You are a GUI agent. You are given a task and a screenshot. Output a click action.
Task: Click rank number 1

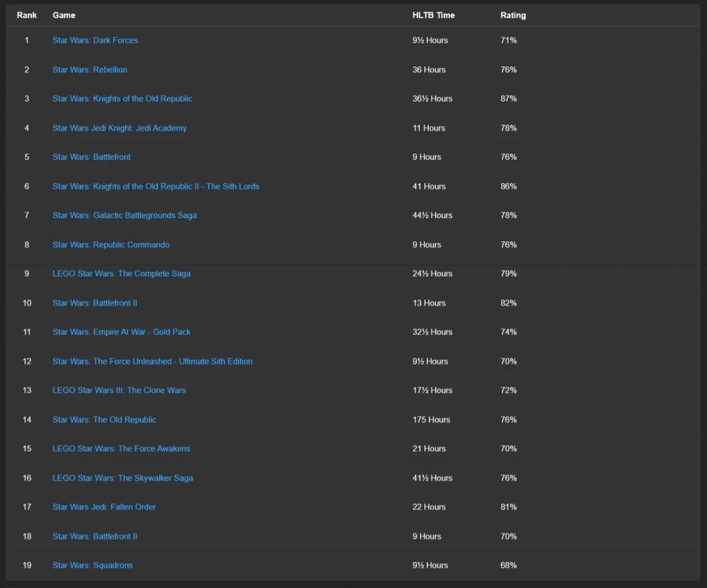(27, 40)
